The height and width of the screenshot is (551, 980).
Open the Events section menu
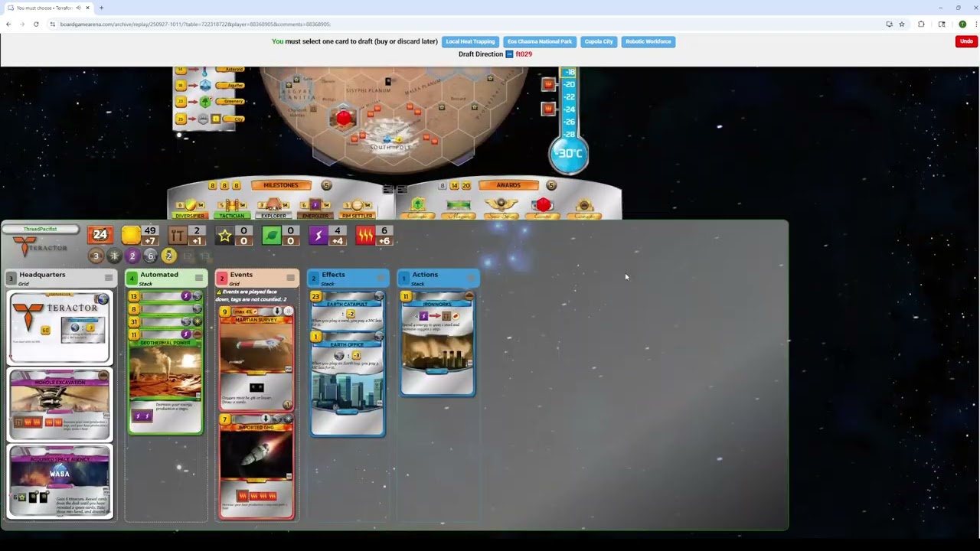click(x=290, y=277)
